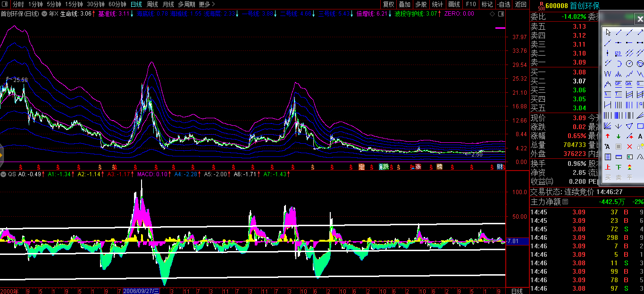The height and width of the screenshot is (294, 644).
Task: Open the QS indicator settings circle
Action: 4,174
